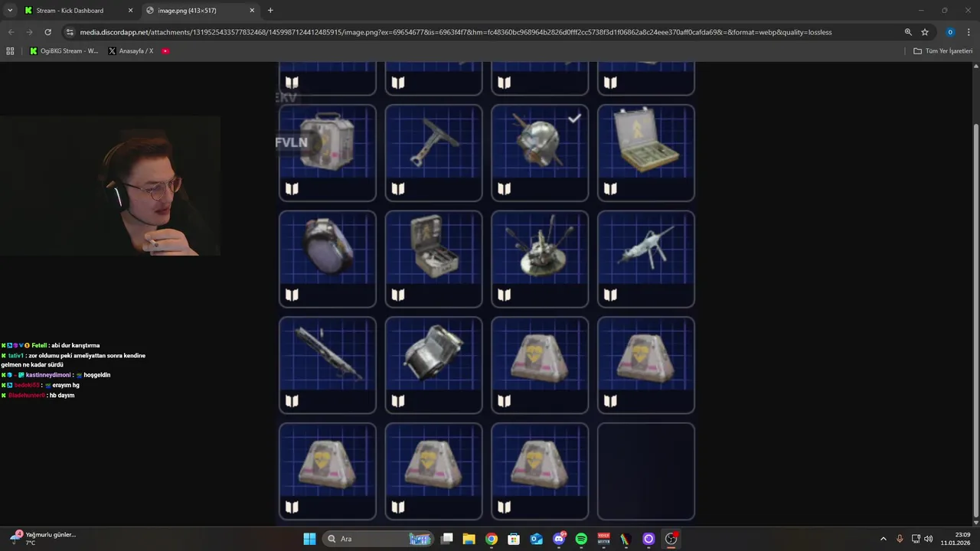Select the round helmet item with checkmark
This screenshot has width=980, height=551.
click(540, 153)
